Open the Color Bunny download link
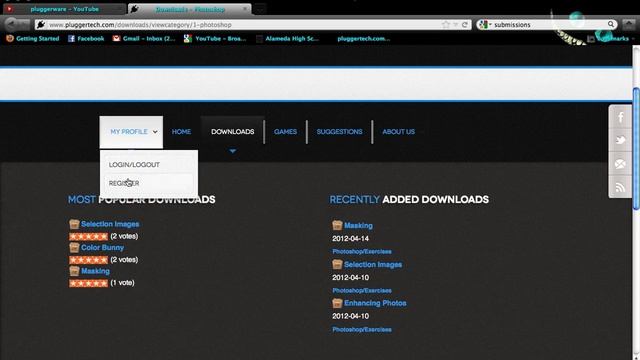 [x=102, y=247]
